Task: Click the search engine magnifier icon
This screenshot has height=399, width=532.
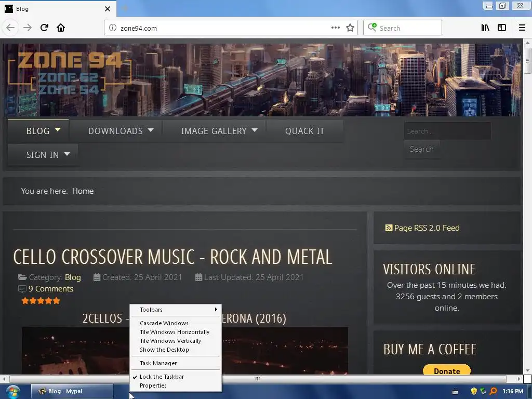Action: (x=372, y=27)
